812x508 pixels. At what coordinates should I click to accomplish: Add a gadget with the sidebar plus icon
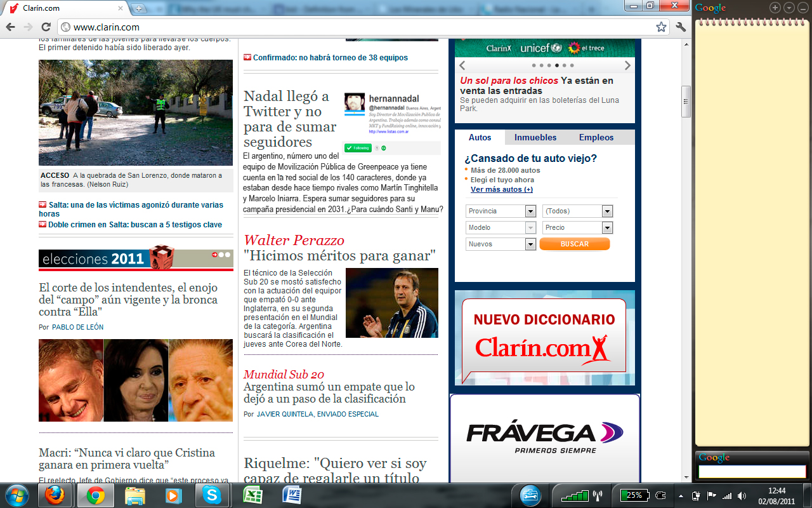[775, 8]
